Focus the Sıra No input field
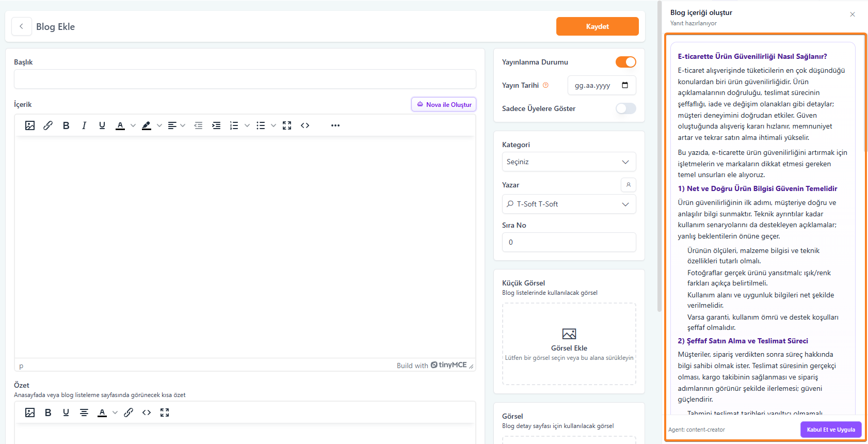868x444 pixels. (569, 242)
